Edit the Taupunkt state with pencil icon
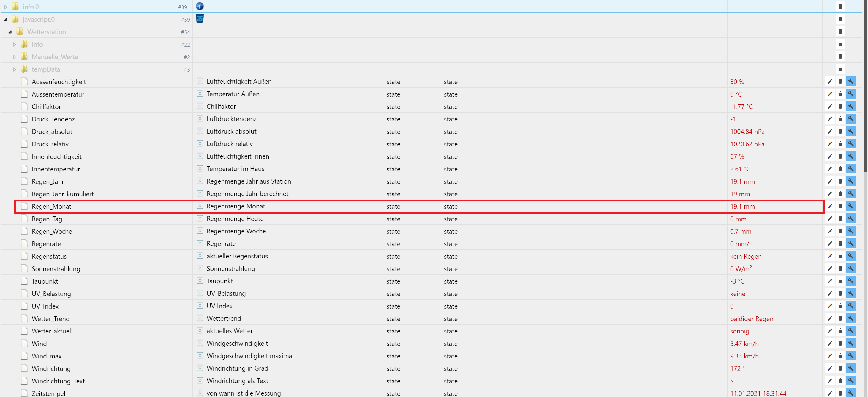 [x=830, y=281]
